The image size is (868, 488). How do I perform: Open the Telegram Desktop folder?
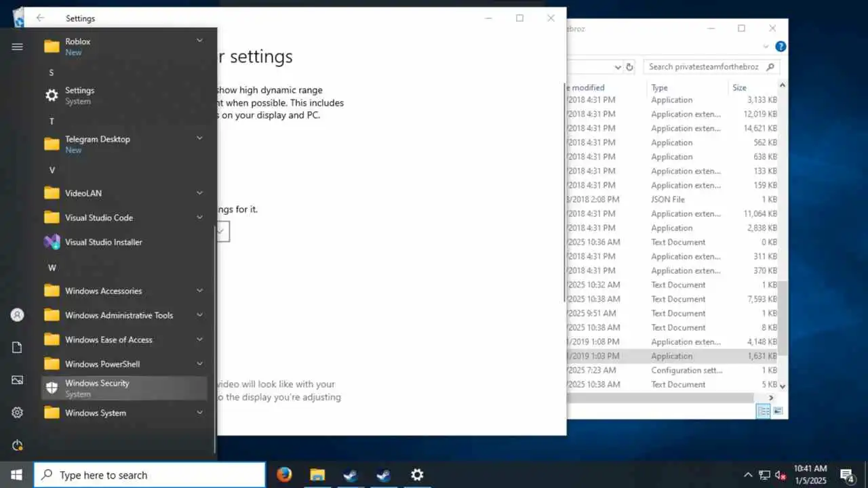pyautogui.click(x=124, y=144)
